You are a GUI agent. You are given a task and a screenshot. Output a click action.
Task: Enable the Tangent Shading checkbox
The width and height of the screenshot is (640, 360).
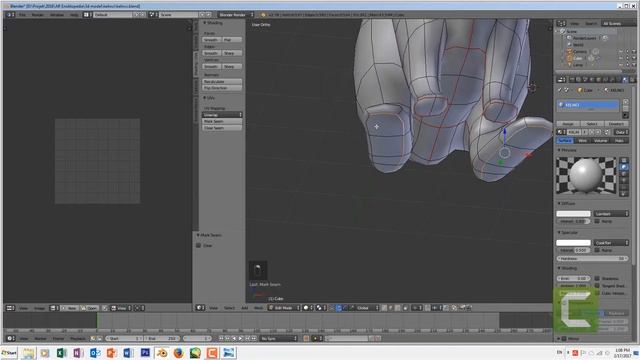coord(597,286)
